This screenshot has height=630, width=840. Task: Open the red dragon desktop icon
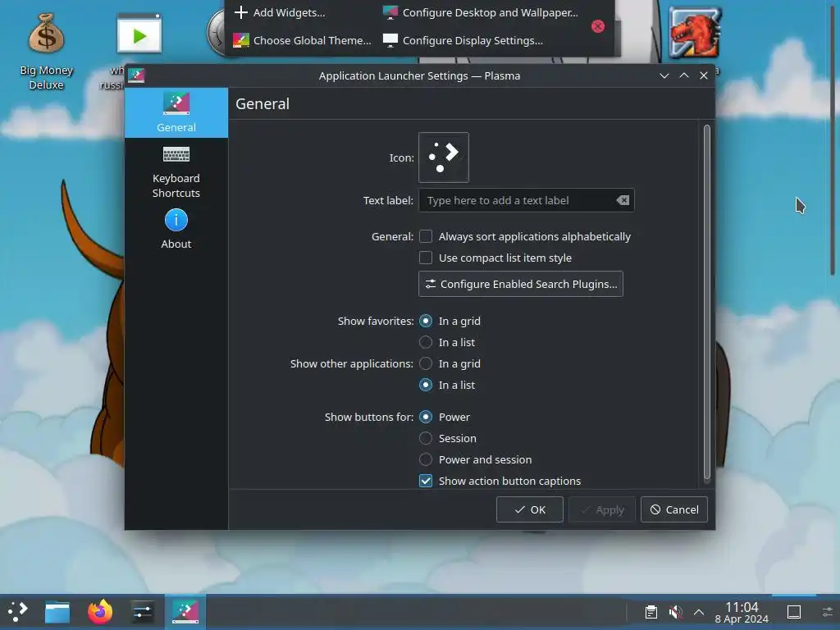(x=694, y=33)
